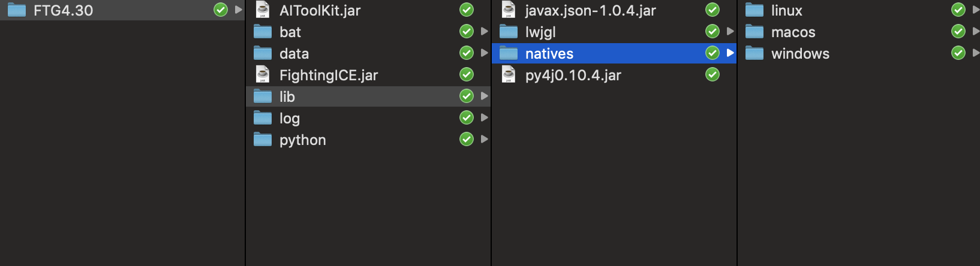Click green sync badge next to py4j0.10.4.jar
980x266 pixels.
713,74
